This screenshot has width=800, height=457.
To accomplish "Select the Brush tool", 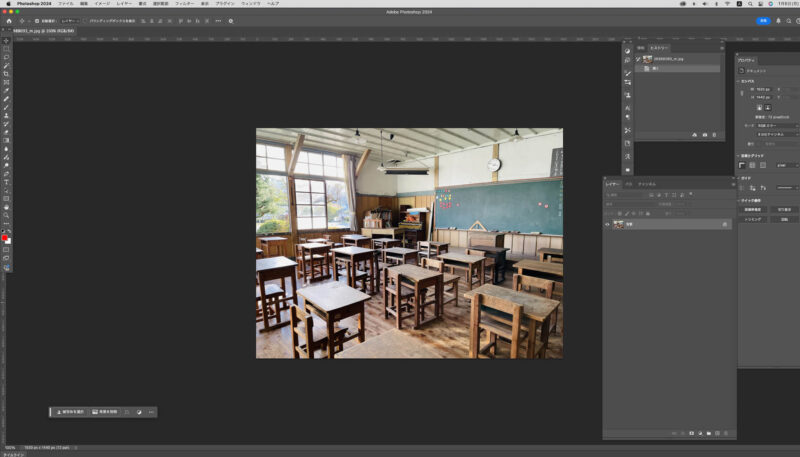I will click(x=6, y=107).
